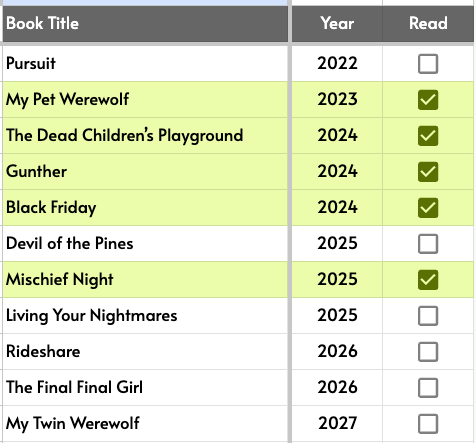This screenshot has height=443, width=476.
Task: Select the Read column header
Action: click(x=428, y=24)
